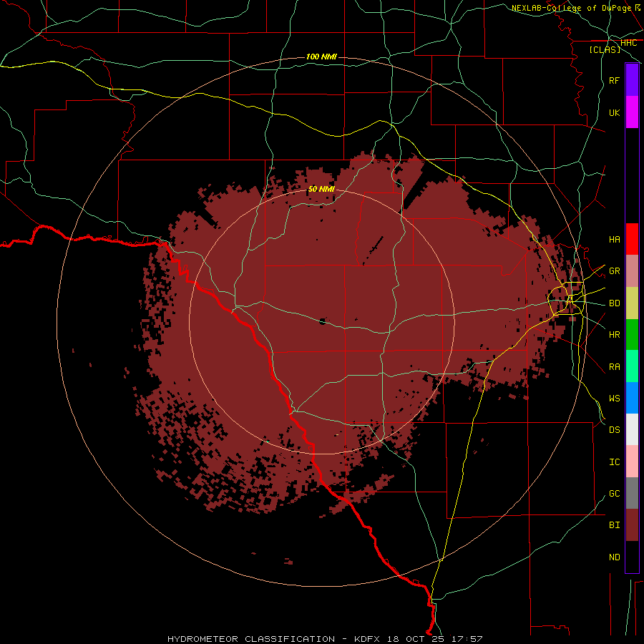Click the 'WS' legend label

(614, 399)
